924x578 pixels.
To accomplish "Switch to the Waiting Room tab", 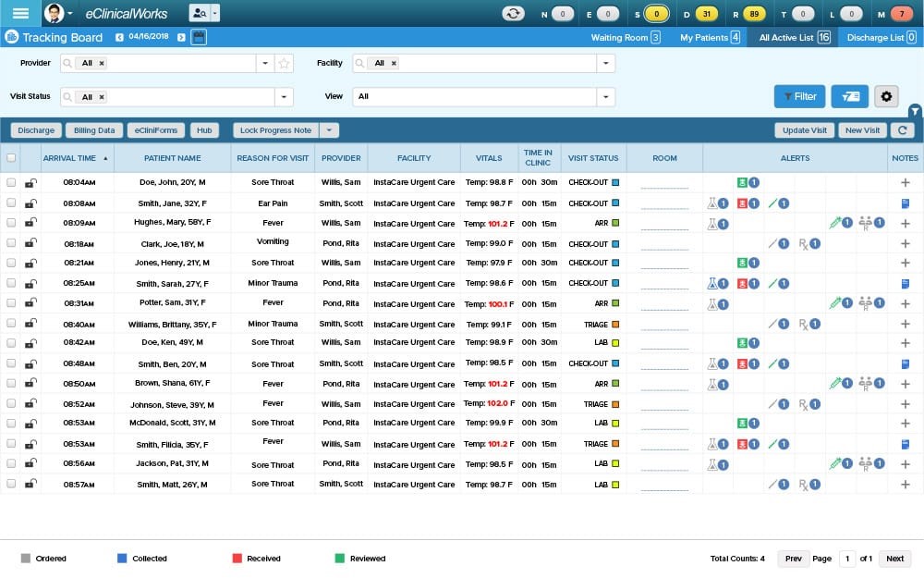I will 626,37.
